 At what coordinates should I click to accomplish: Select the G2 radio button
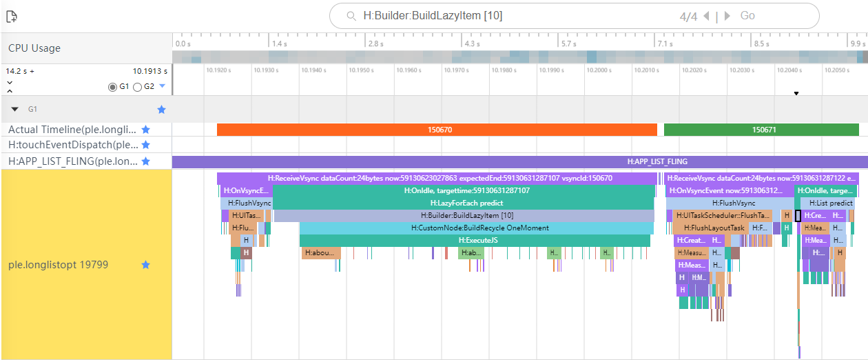pos(137,87)
